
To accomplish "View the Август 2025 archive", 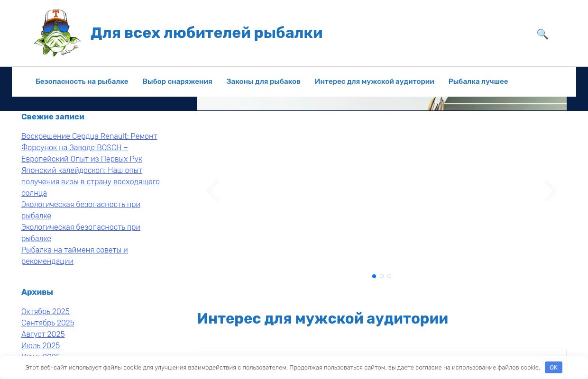I will point(43,334).
